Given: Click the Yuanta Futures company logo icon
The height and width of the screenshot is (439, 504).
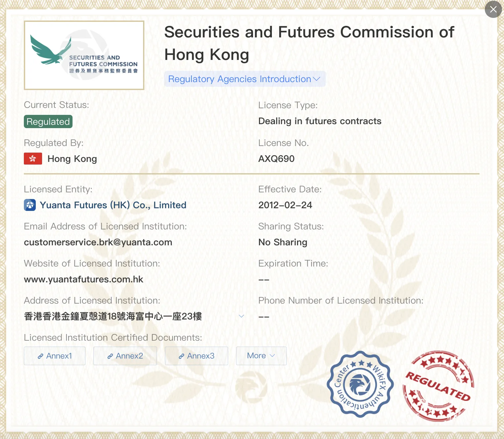Looking at the screenshot, I should 30,205.
